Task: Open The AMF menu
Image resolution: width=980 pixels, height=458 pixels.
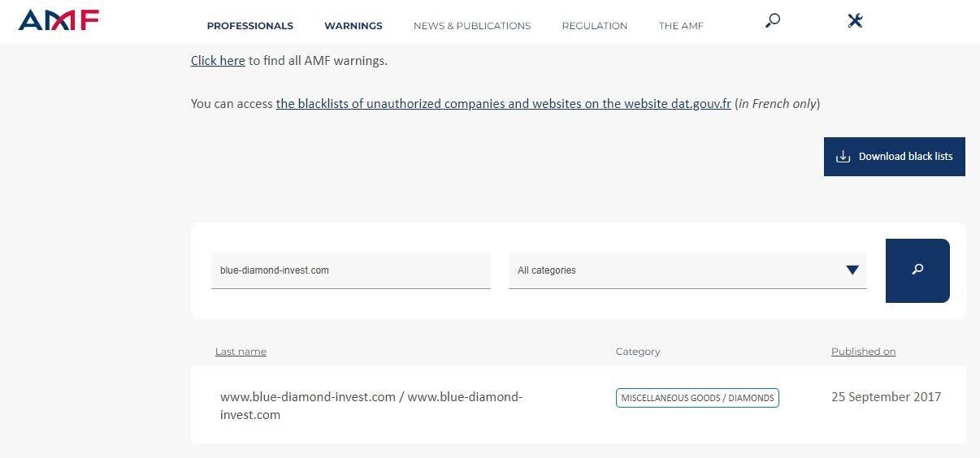Action: tap(681, 26)
